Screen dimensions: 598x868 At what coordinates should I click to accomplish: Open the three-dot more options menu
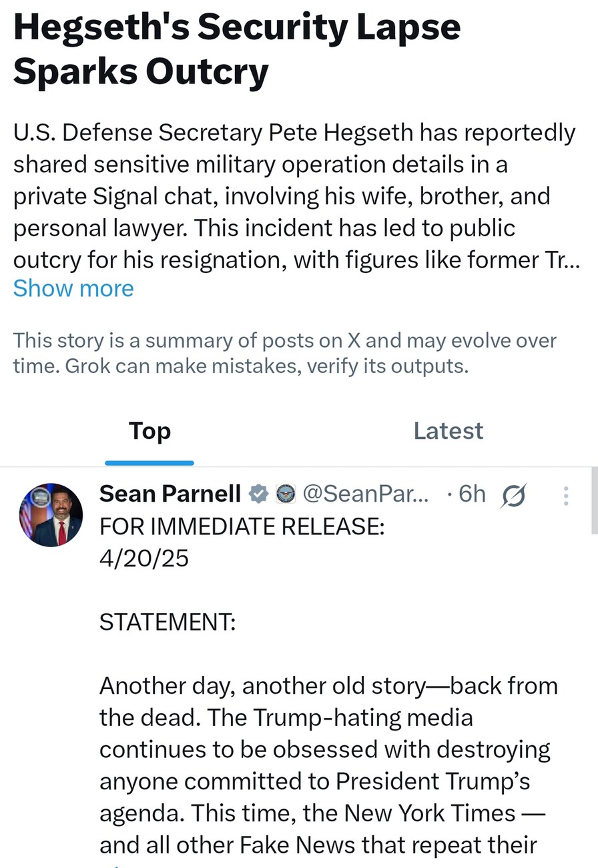pyautogui.click(x=566, y=496)
